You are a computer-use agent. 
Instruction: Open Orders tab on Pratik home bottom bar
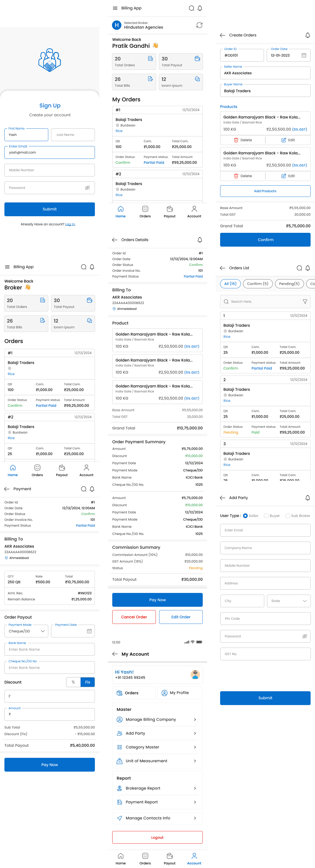[145, 212]
